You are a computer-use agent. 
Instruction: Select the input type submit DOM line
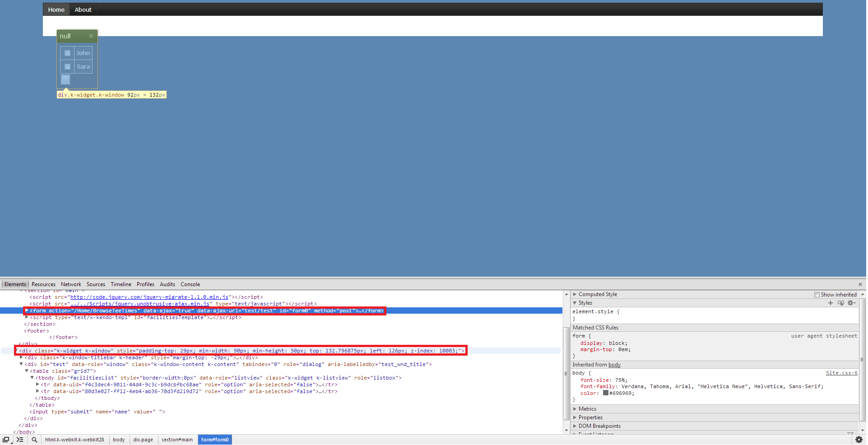pyautogui.click(x=97, y=412)
